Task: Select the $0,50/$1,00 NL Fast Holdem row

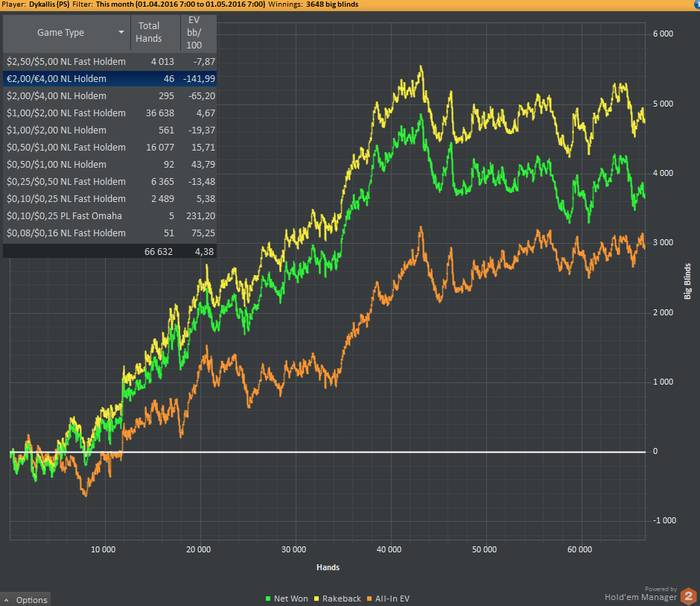Action: point(110,147)
